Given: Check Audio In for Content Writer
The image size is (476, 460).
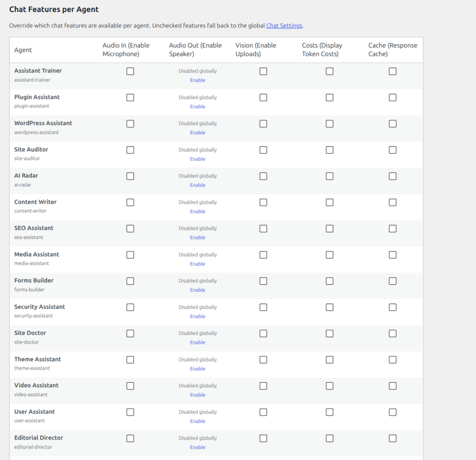Looking at the screenshot, I should pyautogui.click(x=130, y=203).
